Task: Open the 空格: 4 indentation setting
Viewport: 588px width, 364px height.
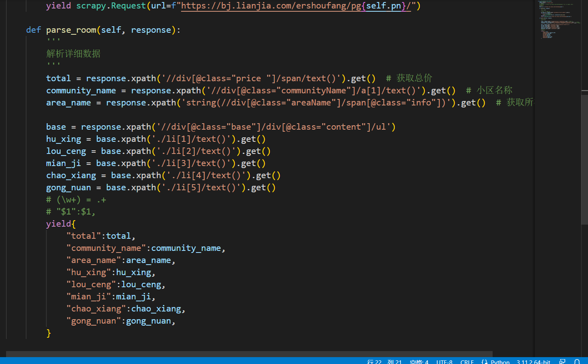Action: point(419,362)
